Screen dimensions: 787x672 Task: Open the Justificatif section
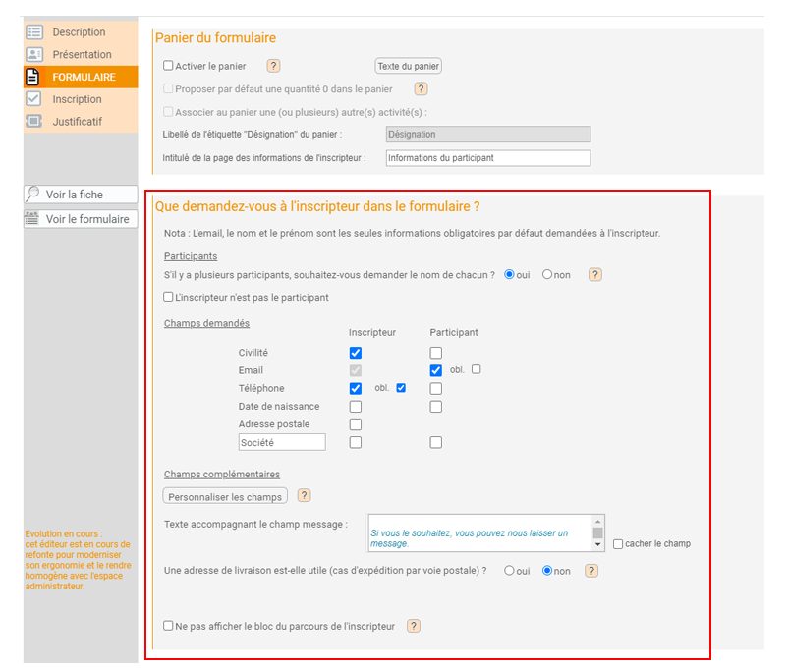click(x=81, y=122)
